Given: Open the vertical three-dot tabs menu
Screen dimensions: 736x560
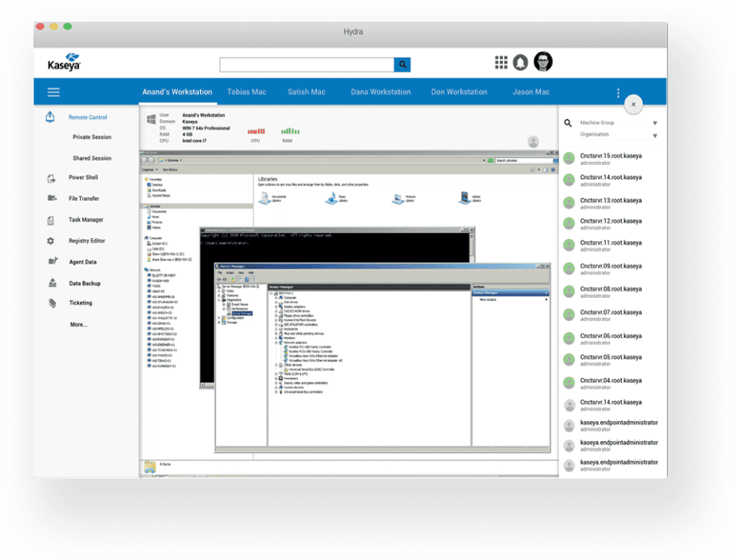Looking at the screenshot, I should tap(618, 93).
